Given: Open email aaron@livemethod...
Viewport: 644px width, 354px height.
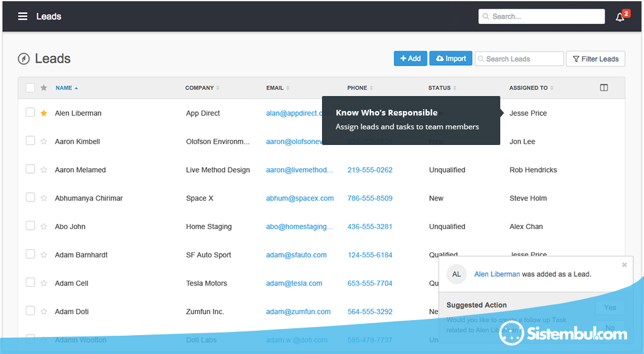Looking at the screenshot, I should tap(299, 169).
